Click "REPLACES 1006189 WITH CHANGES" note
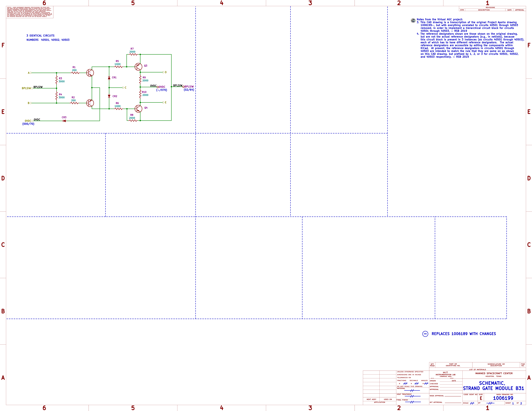This screenshot has width=532, height=411. [464, 334]
